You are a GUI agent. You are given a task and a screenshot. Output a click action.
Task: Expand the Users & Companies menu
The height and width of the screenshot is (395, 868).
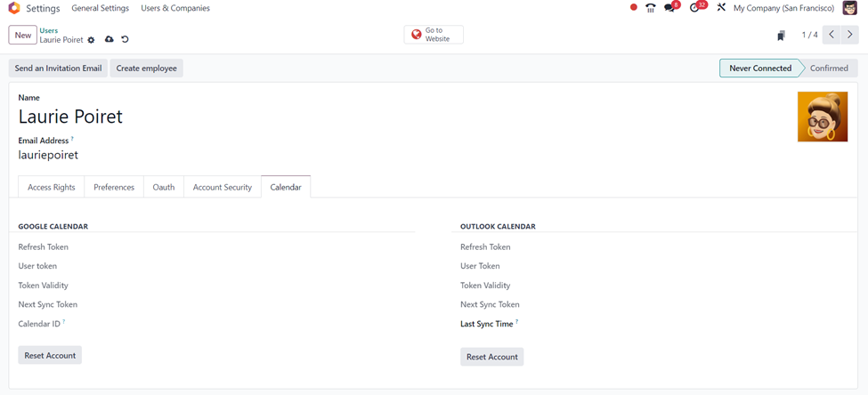click(x=175, y=8)
